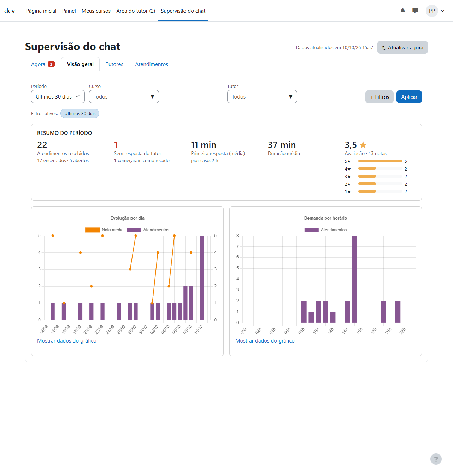The height and width of the screenshot is (476, 453).
Task: Expand the user menu chevron
Action: [443, 11]
